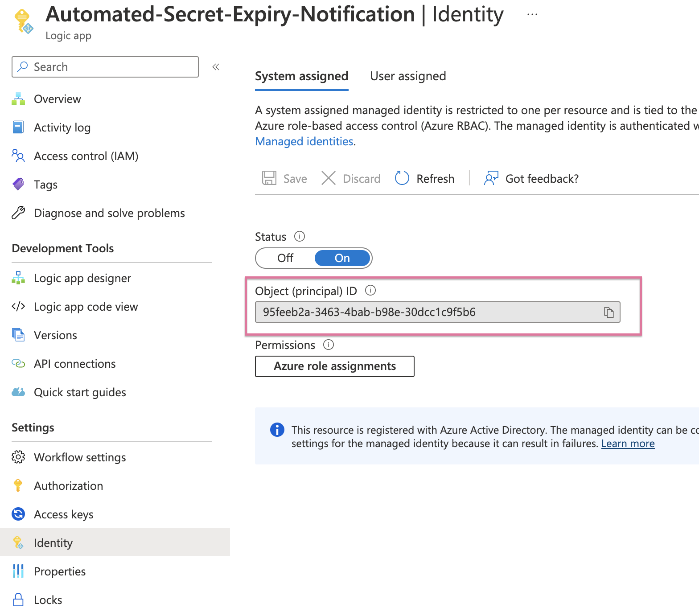Click the Quick start cloud icon
The width and height of the screenshot is (699, 616).
click(18, 392)
